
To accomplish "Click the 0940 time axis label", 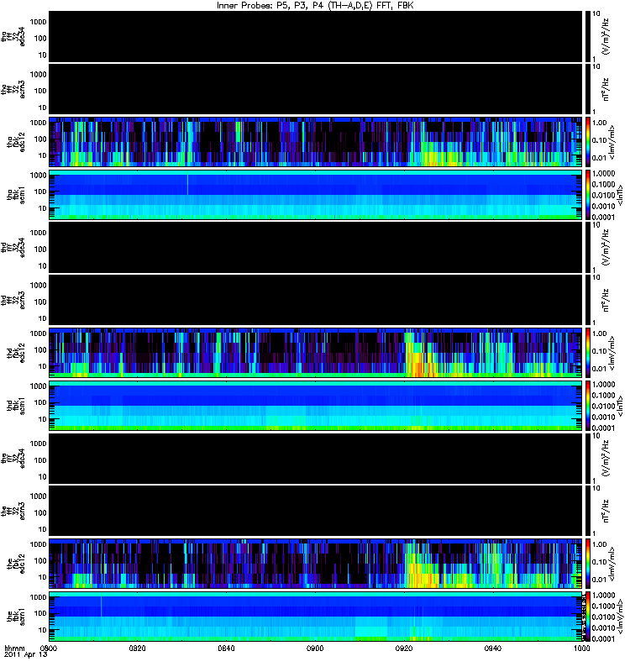I will (493, 648).
